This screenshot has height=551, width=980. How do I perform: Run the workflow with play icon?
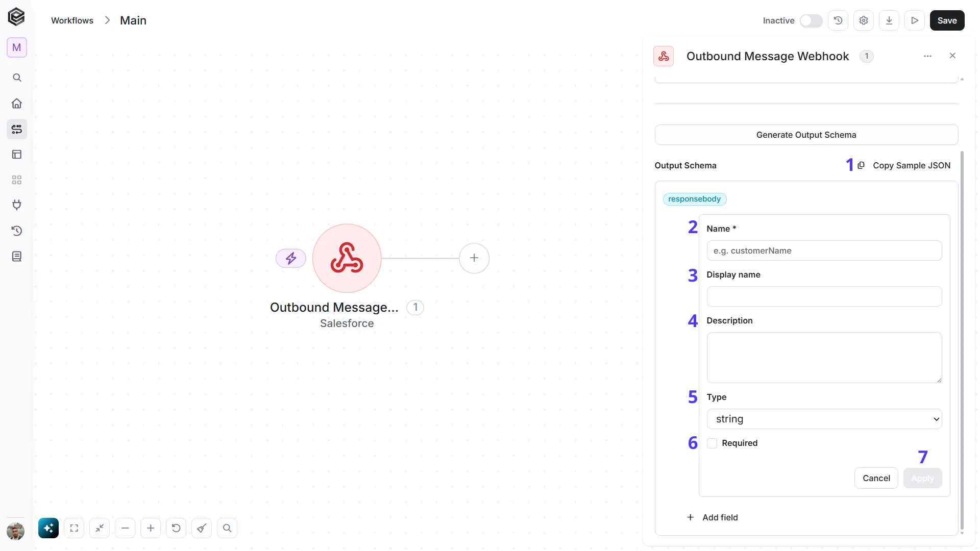(x=915, y=20)
